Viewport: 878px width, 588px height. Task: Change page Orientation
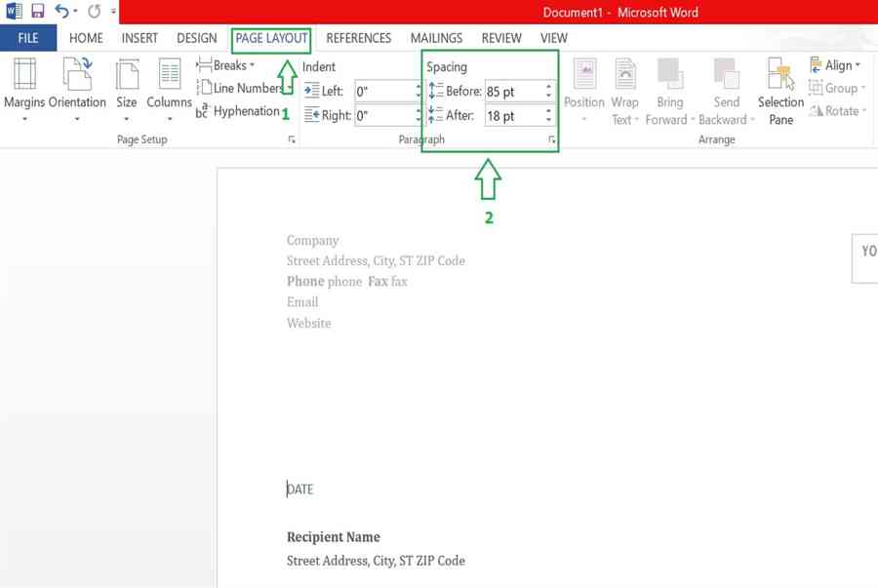click(77, 90)
